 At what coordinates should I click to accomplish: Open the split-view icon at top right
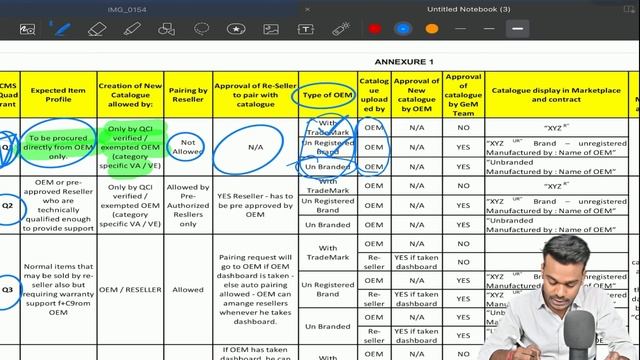point(629,9)
